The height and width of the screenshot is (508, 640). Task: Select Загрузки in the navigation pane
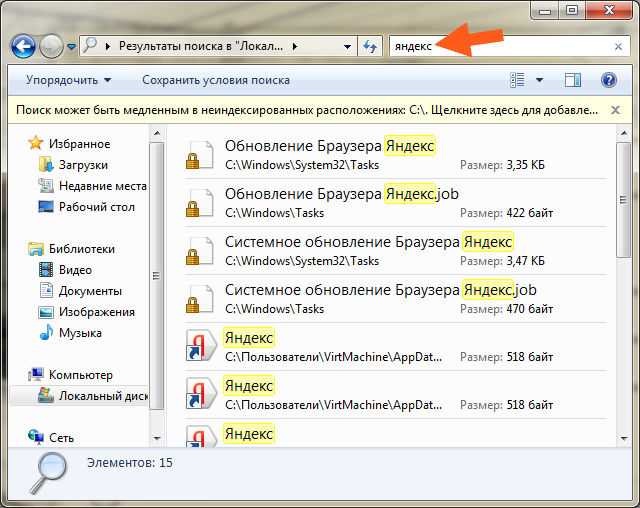click(83, 164)
